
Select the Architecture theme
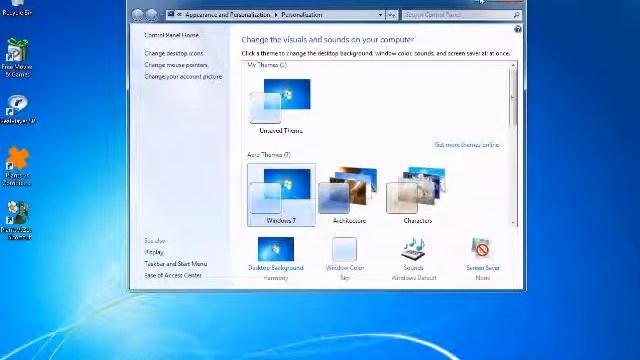point(349,195)
